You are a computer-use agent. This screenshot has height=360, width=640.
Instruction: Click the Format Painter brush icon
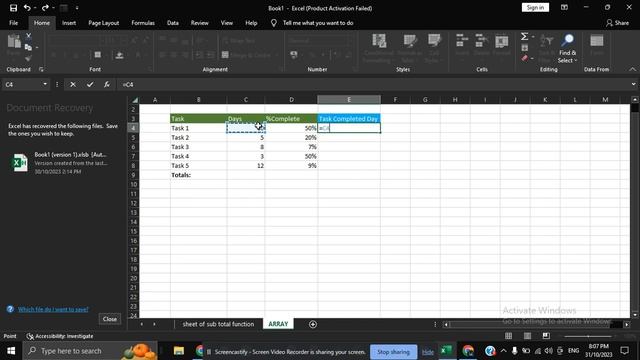click(x=28, y=59)
